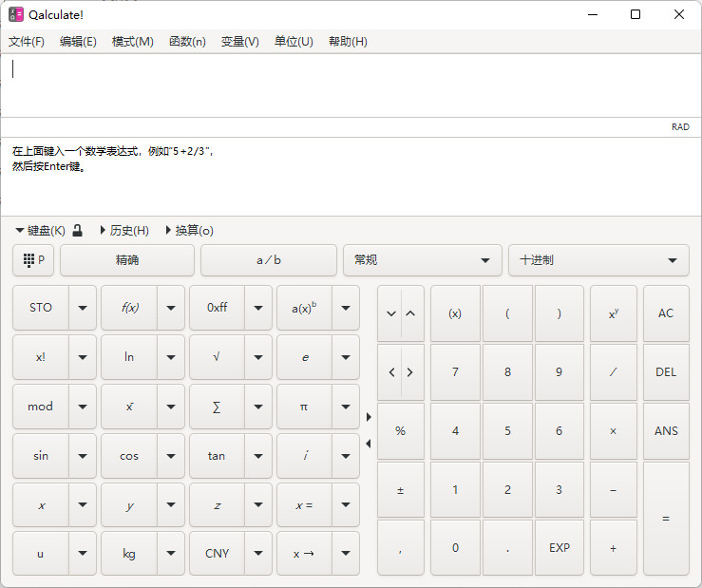Image resolution: width=702 pixels, height=588 pixels.
Task: Open the 编辑(E) menu
Action: [x=78, y=42]
